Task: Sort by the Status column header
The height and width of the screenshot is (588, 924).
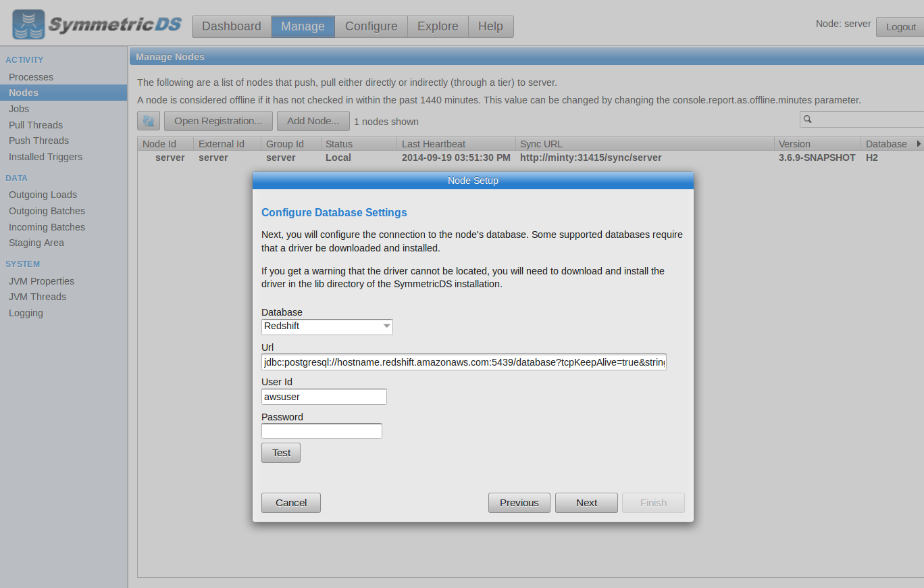Action: (x=359, y=144)
